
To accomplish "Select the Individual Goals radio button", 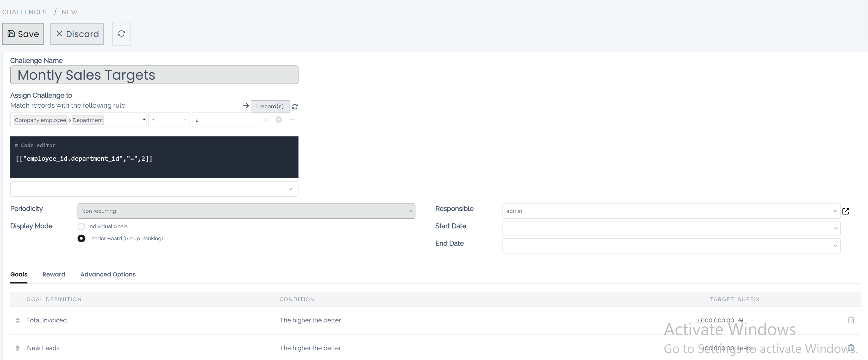I will click(81, 226).
